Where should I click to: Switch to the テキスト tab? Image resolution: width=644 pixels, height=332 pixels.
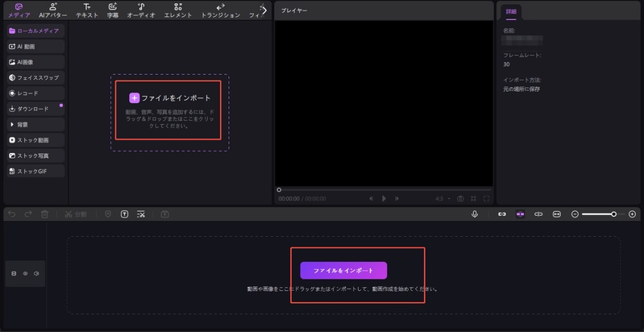tap(87, 10)
